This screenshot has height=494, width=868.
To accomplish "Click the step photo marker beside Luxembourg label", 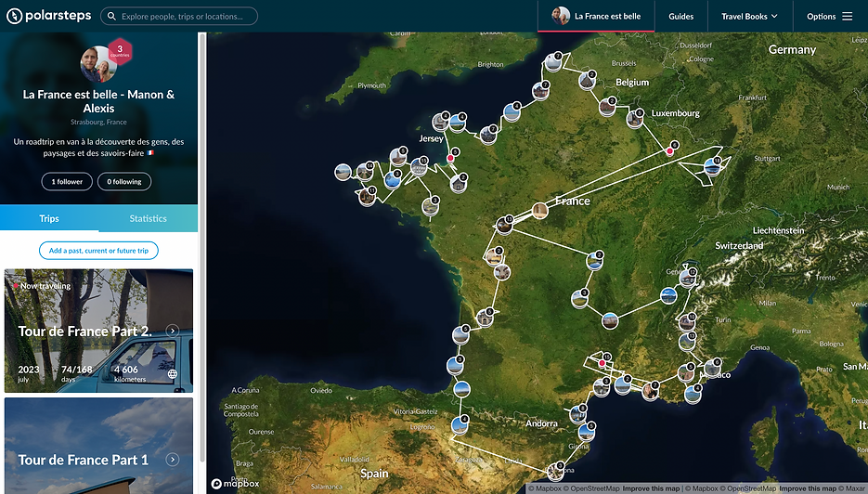I will coord(634,119).
